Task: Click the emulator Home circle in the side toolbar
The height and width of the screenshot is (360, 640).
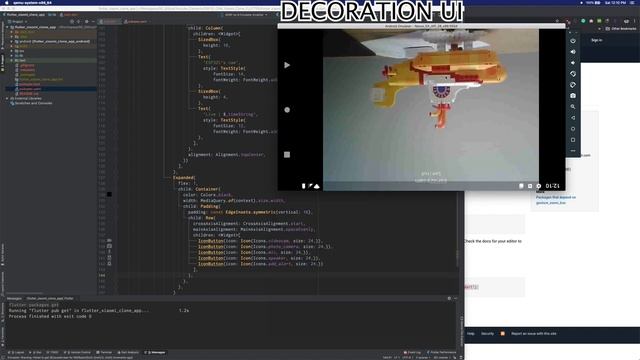Action: [573, 129]
